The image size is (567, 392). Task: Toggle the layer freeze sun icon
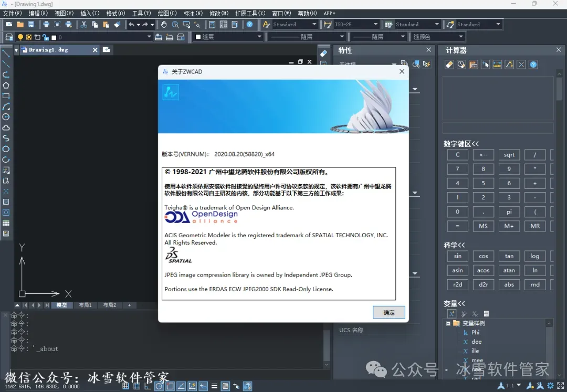click(28, 37)
